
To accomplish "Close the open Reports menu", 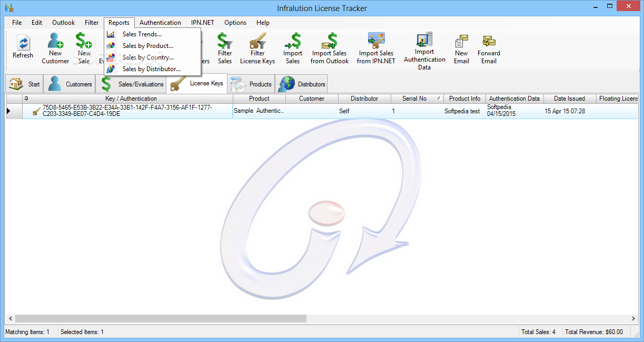I will click(119, 23).
